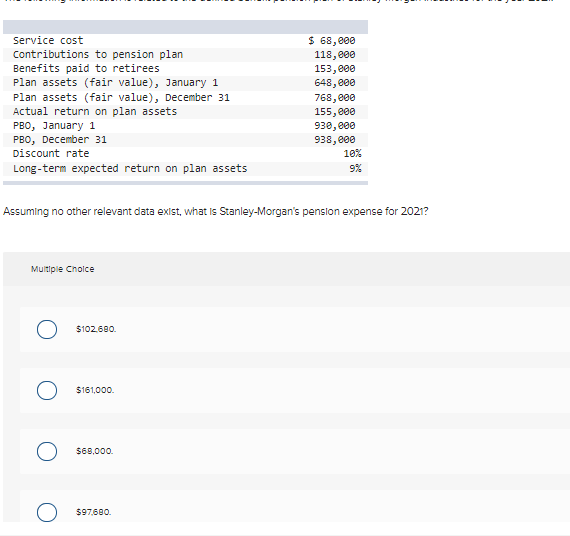The width and height of the screenshot is (570, 536).
Task: Click the Service cost row label
Action: (x=48, y=40)
